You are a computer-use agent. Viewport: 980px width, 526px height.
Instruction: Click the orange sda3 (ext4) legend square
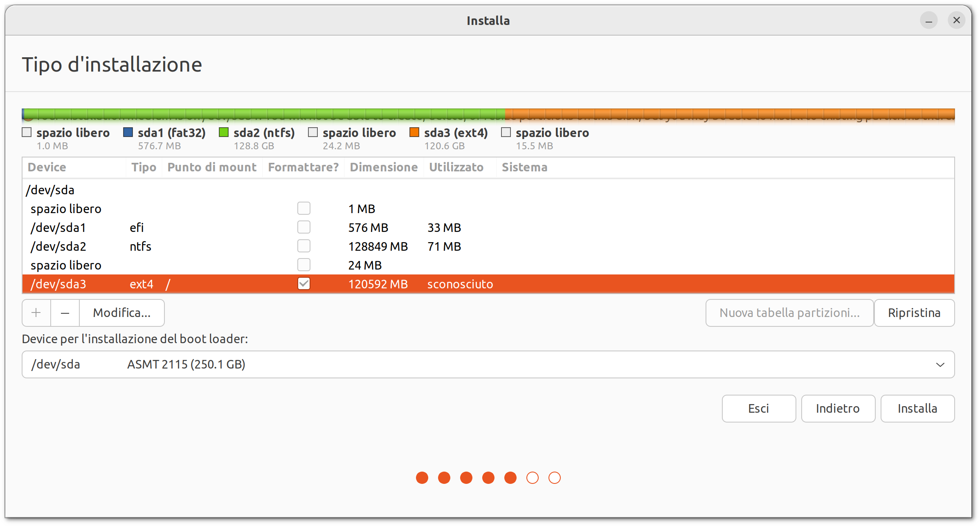414,133
